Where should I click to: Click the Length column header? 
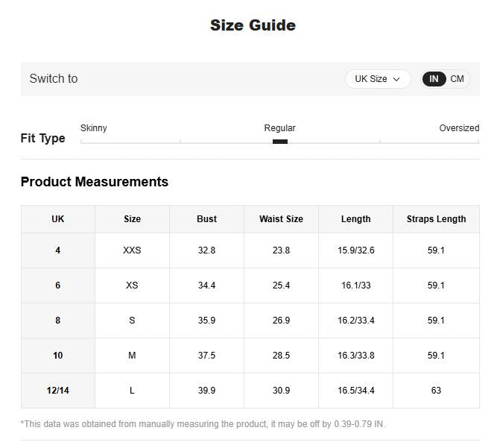click(x=355, y=219)
